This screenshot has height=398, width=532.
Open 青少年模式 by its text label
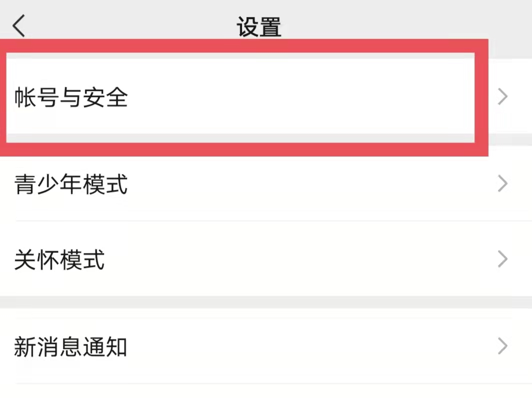(71, 184)
